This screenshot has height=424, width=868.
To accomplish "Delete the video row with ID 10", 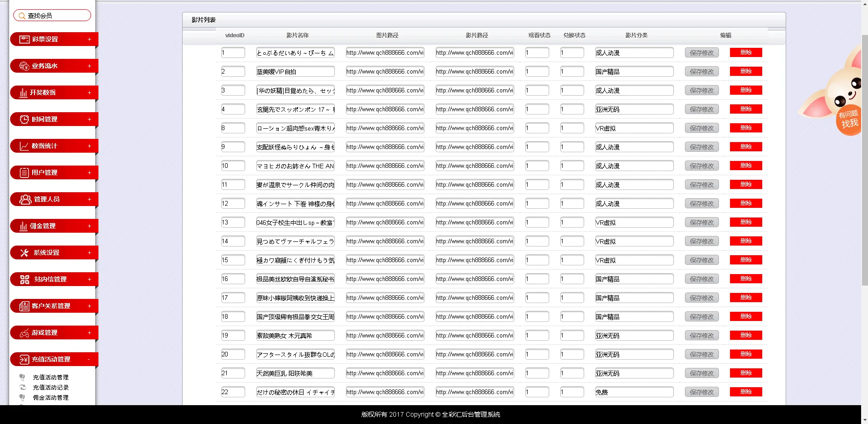I will pos(746,166).
